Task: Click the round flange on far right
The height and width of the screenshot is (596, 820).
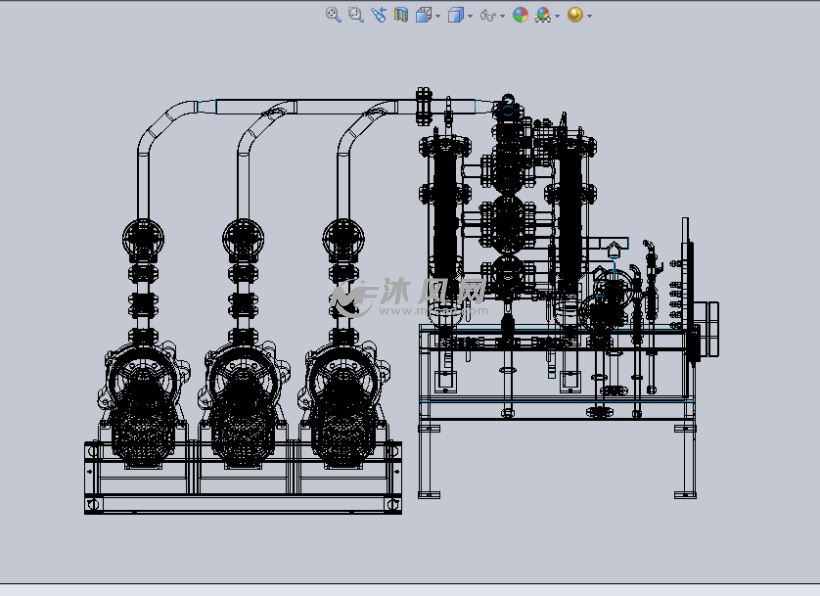Action: [709, 328]
